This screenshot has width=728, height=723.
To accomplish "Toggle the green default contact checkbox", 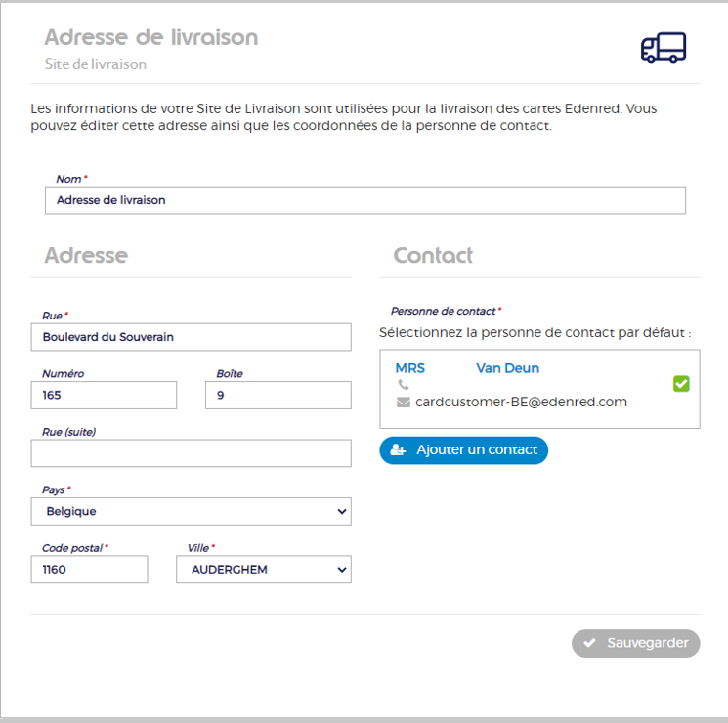I will click(x=681, y=384).
